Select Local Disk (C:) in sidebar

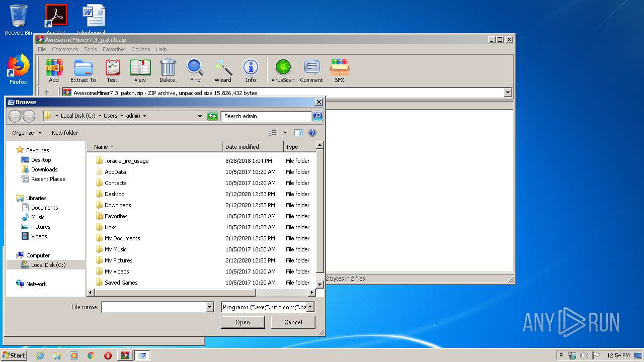point(48,265)
